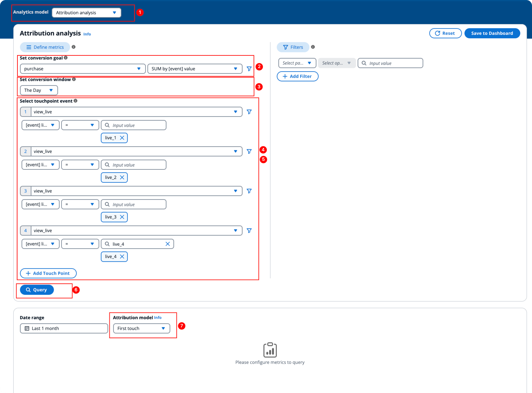The height and width of the screenshot is (393, 532).
Task: Click the Define metrics tab
Action: pyautogui.click(x=45, y=47)
